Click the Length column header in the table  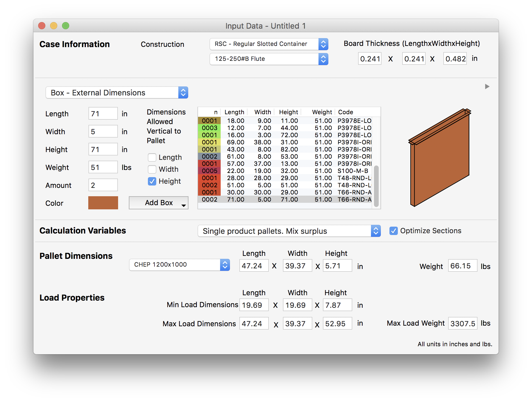coord(234,112)
